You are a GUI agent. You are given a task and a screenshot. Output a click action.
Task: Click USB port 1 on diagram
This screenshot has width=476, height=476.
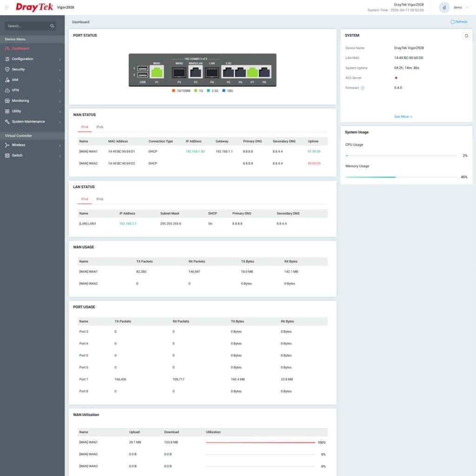click(x=143, y=69)
